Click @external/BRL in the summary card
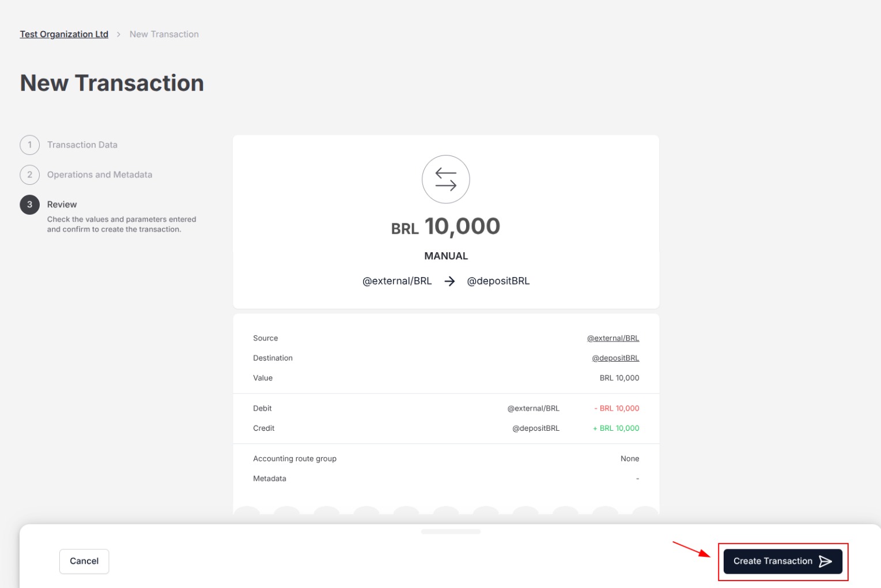 [x=397, y=281]
